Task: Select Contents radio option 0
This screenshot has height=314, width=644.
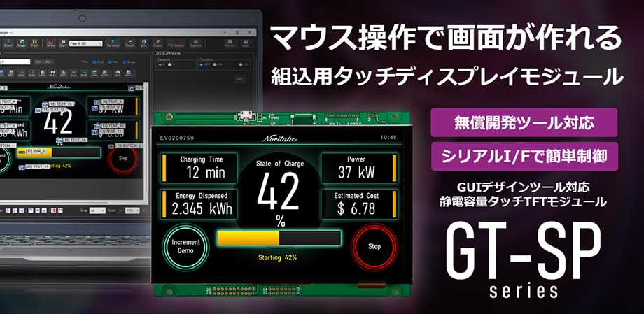Action: 160,64
